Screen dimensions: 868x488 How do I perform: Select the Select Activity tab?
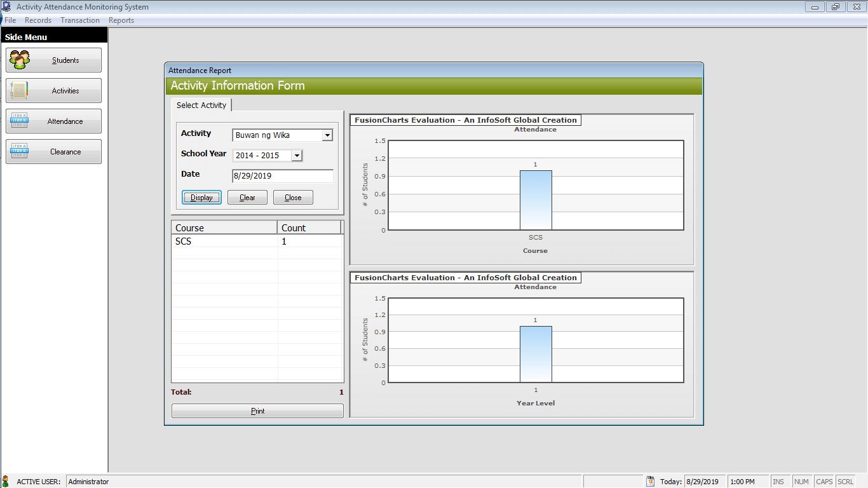tap(201, 105)
